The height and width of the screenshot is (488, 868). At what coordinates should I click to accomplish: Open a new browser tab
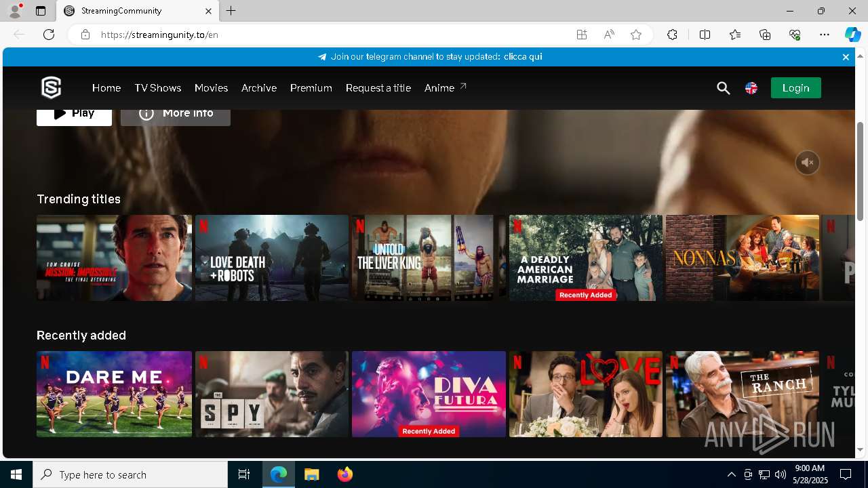coord(231,11)
